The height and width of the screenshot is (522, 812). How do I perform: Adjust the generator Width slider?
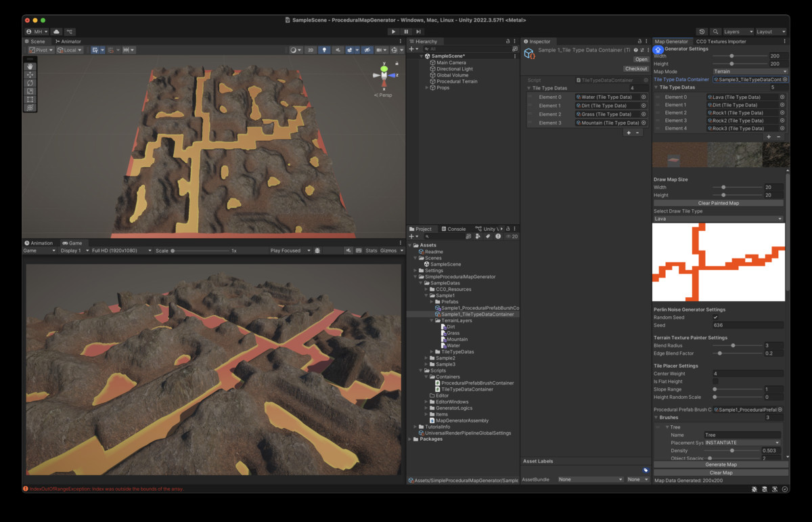tap(740, 56)
